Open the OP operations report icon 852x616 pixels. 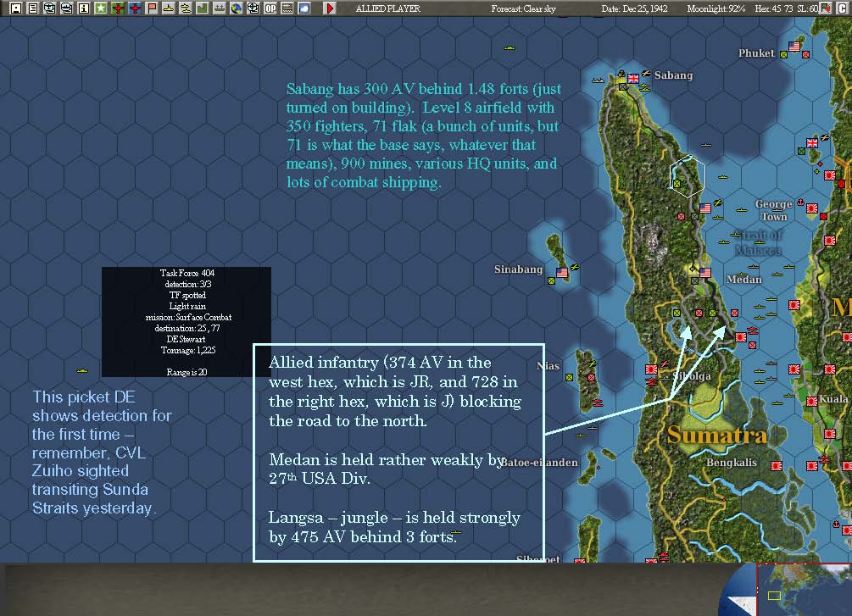click(x=270, y=8)
